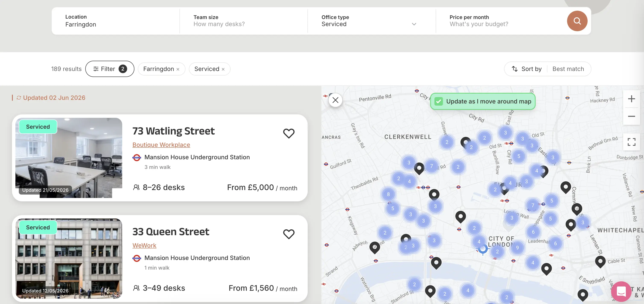Click the refresh icon beside Updated 02 Jun 2026
Viewport: 644px width, 304px height.
[19, 97]
